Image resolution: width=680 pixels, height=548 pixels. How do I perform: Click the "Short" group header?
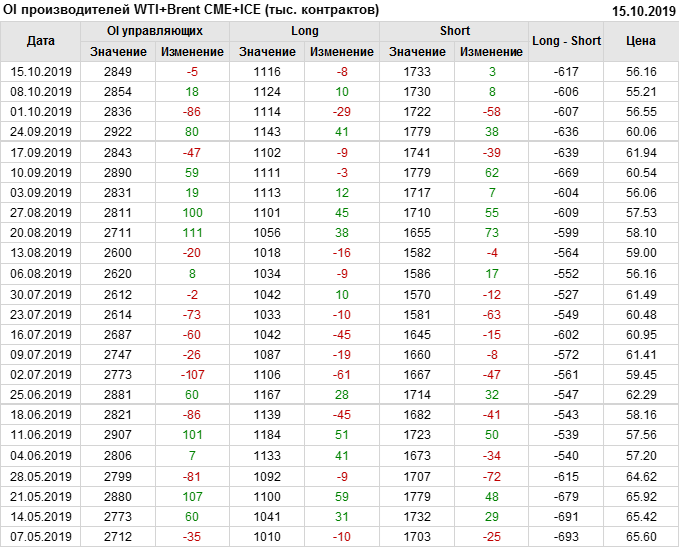coord(455,31)
